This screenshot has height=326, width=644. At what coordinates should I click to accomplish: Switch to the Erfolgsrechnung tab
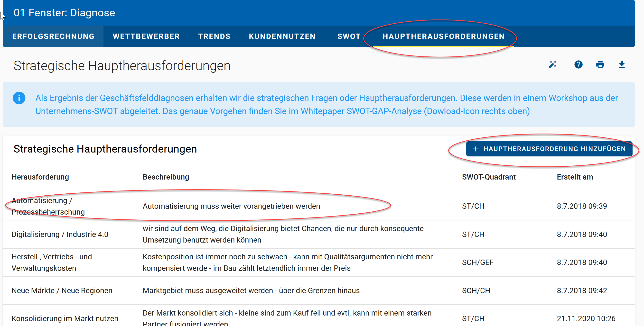53,36
